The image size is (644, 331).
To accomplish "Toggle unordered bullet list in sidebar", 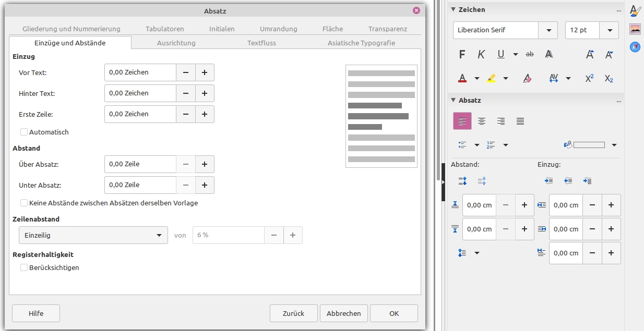I will pyautogui.click(x=462, y=145).
